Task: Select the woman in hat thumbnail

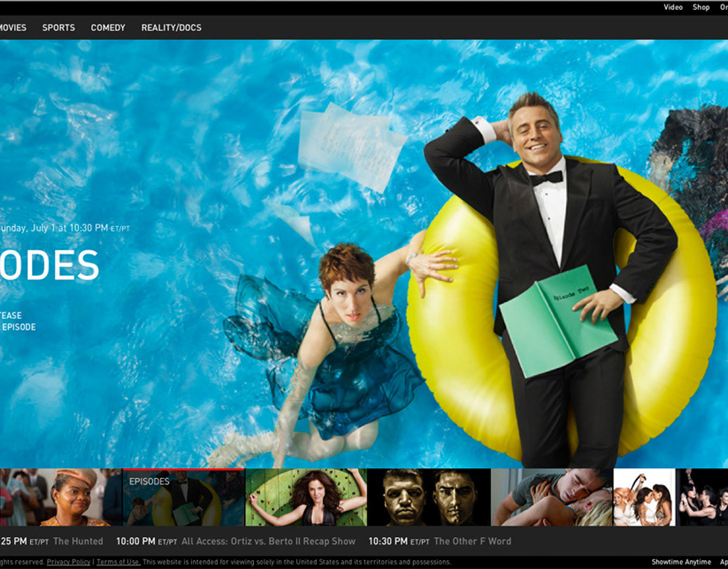Action: point(60,497)
